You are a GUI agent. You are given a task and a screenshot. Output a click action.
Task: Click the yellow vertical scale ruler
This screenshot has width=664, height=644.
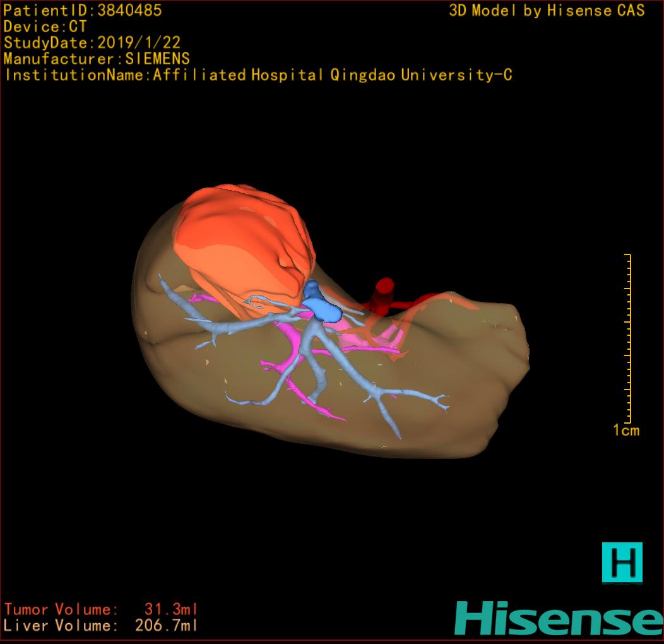tap(629, 338)
